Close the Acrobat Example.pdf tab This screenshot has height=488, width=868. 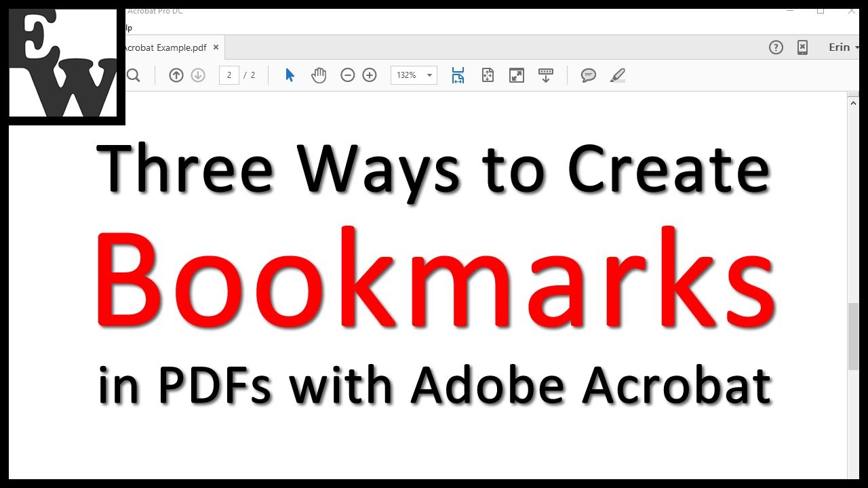coord(216,47)
